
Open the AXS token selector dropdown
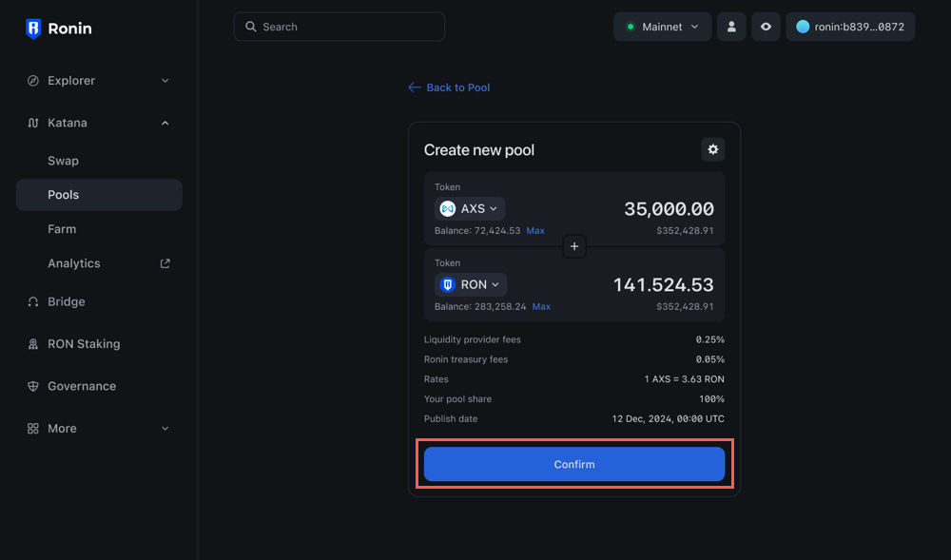pos(470,208)
